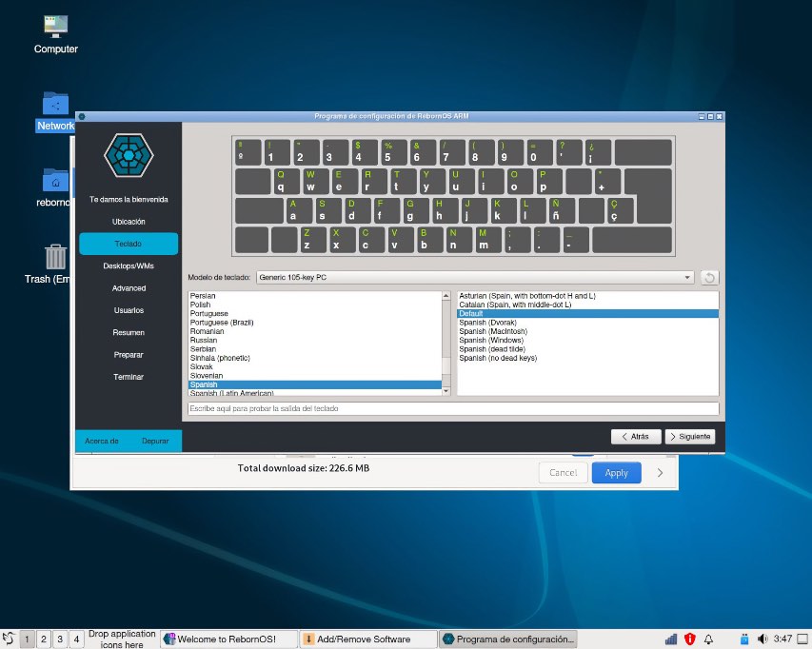This screenshot has height=649, width=812.
Task: Select Catalan (Spain) keyboard variant
Action: click(x=587, y=305)
